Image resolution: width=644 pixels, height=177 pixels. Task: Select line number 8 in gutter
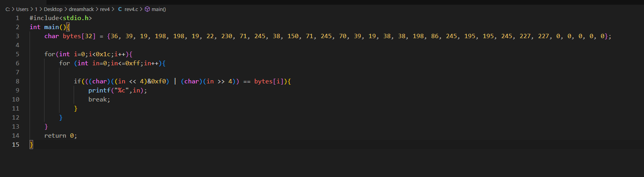point(17,81)
